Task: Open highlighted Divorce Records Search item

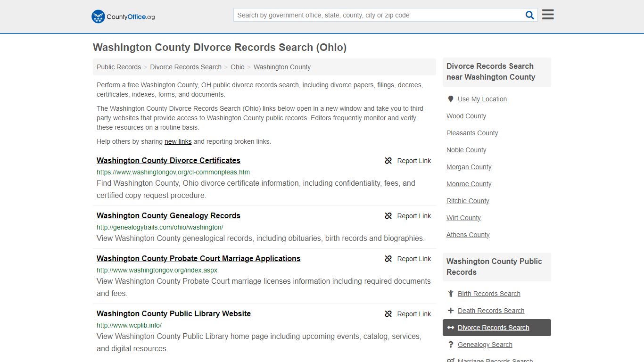Action: coord(497,328)
